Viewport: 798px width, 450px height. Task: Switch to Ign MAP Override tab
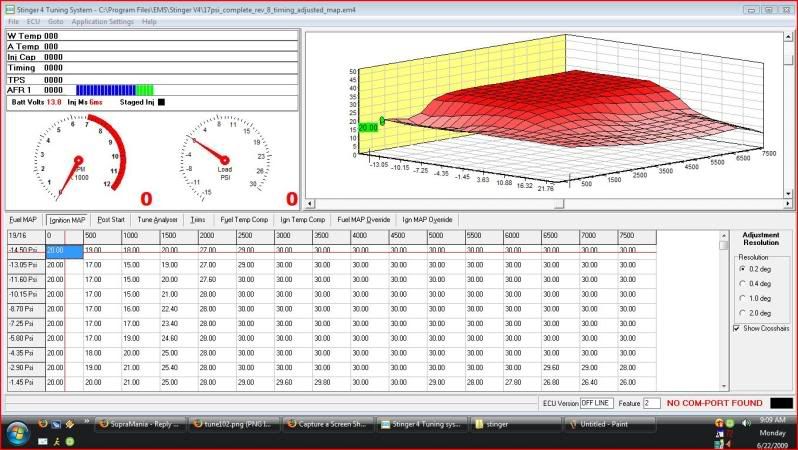[427, 219]
